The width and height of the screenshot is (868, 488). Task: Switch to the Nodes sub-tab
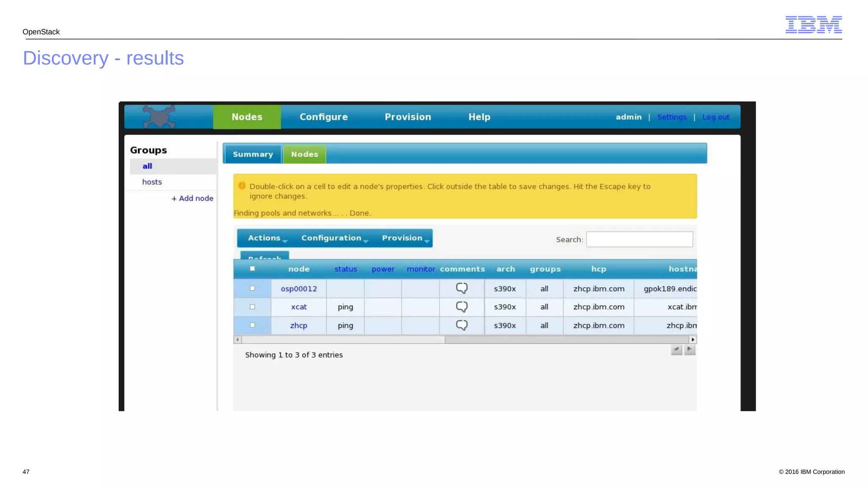[304, 155]
